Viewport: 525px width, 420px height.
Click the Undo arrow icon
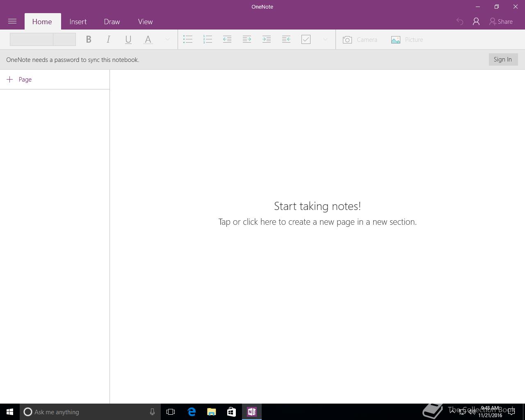click(460, 22)
